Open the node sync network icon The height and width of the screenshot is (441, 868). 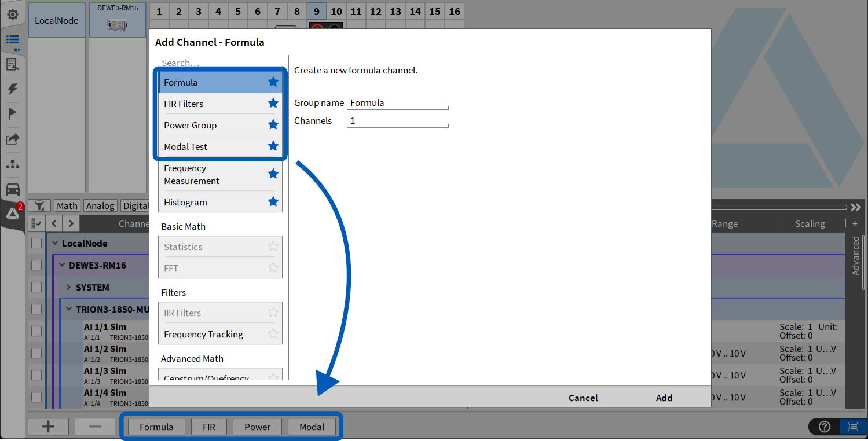click(x=12, y=164)
